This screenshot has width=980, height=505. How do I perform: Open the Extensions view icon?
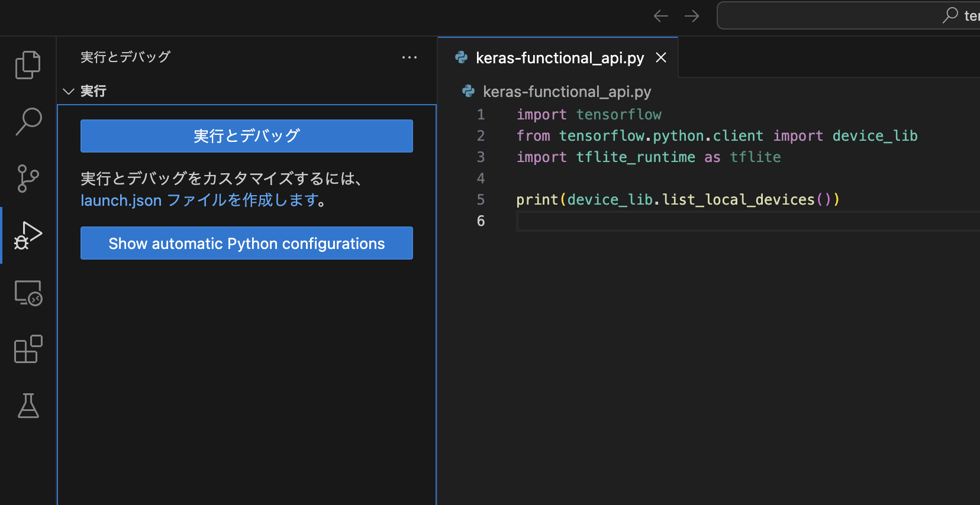click(28, 349)
